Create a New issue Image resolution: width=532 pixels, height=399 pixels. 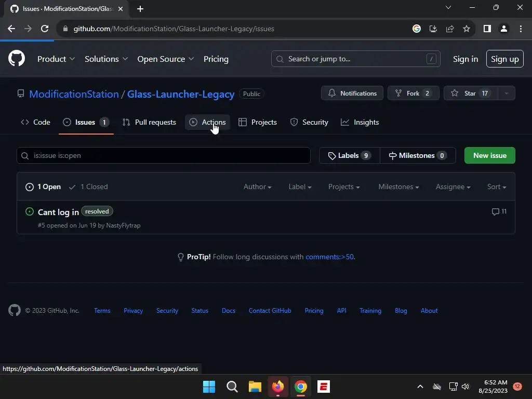click(489, 155)
